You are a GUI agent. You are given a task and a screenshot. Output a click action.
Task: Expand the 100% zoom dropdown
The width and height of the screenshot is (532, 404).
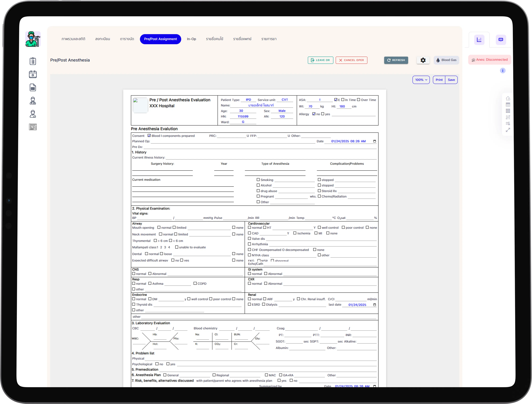coord(421,80)
